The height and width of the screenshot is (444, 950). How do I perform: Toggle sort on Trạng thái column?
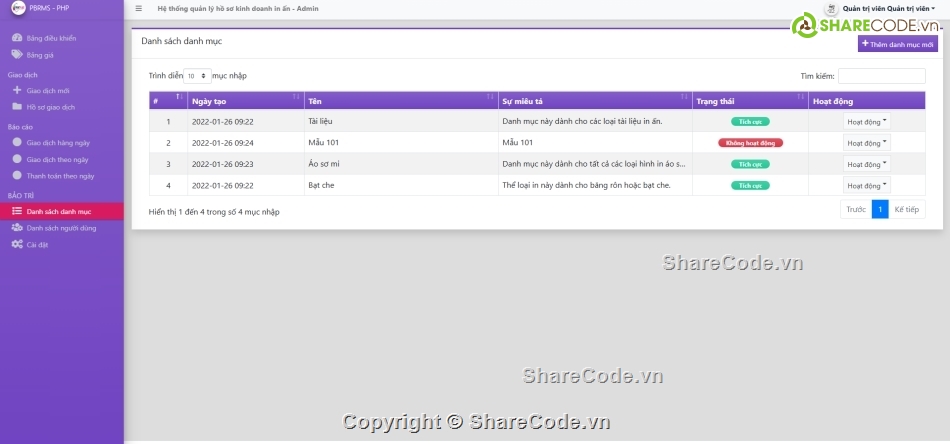750,101
